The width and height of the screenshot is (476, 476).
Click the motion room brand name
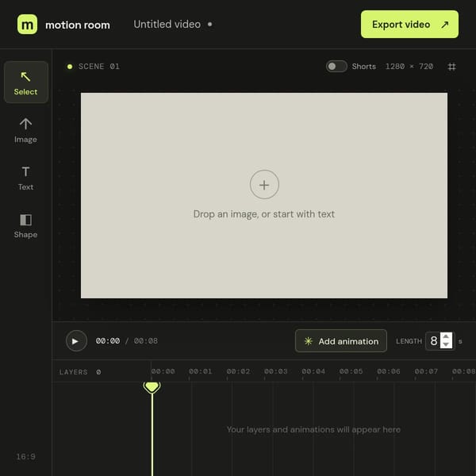[78, 25]
